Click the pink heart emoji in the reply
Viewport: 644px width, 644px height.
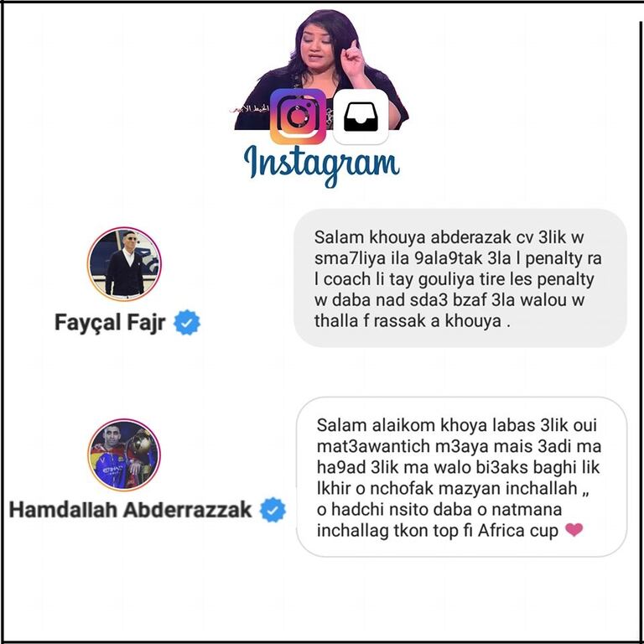coord(574,529)
